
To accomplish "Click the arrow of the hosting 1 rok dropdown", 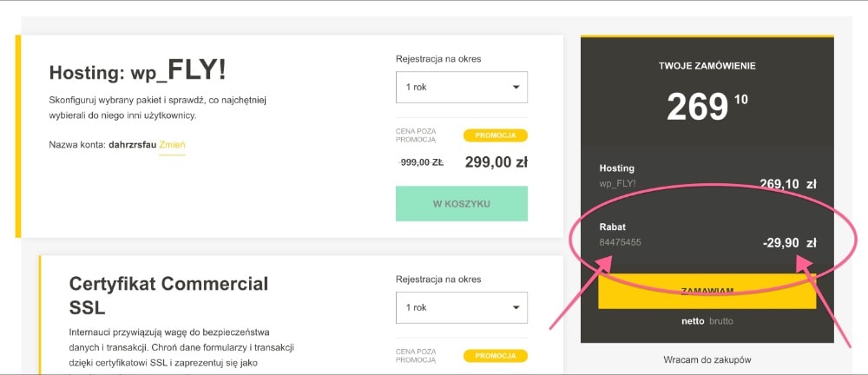I will coord(516,88).
